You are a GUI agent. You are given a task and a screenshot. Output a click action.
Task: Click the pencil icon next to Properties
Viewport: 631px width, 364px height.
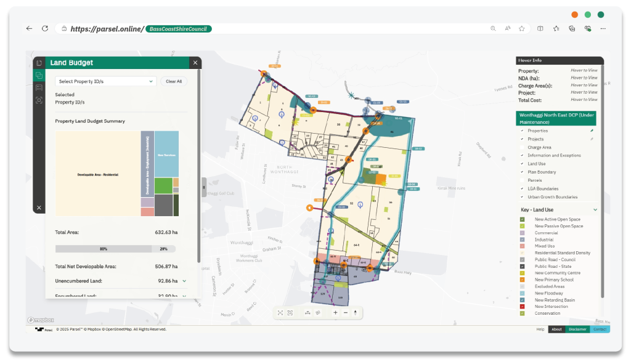592,131
